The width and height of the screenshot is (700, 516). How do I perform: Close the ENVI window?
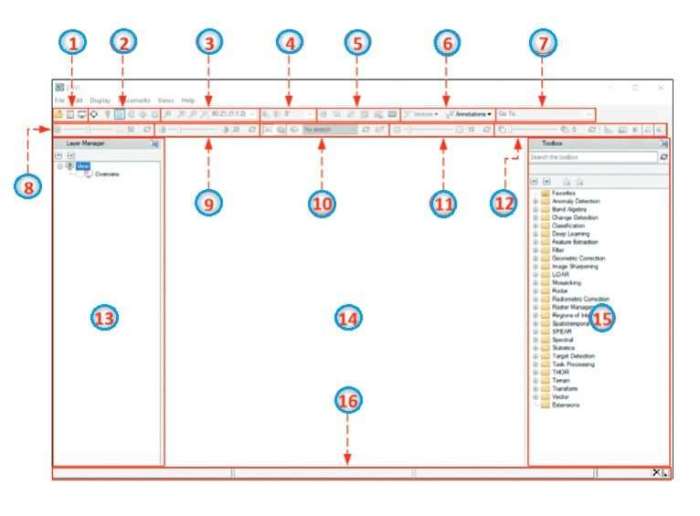pyautogui.click(x=661, y=87)
